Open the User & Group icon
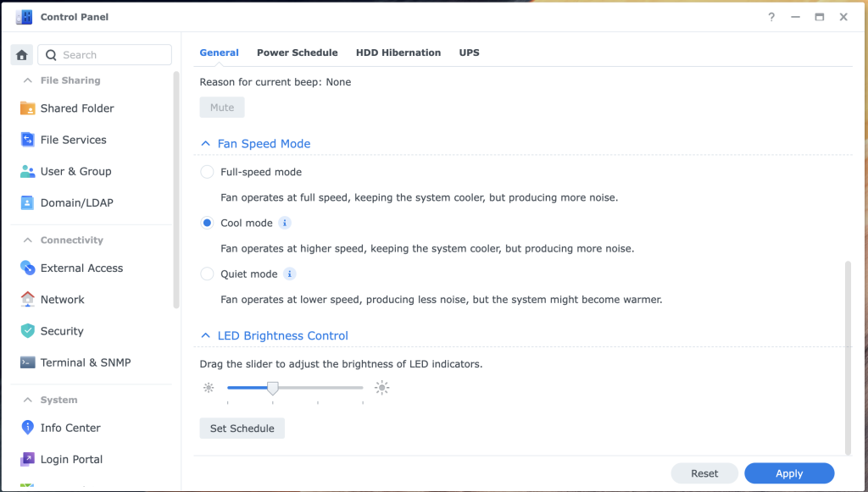Image resolution: width=868 pixels, height=492 pixels. click(x=27, y=171)
